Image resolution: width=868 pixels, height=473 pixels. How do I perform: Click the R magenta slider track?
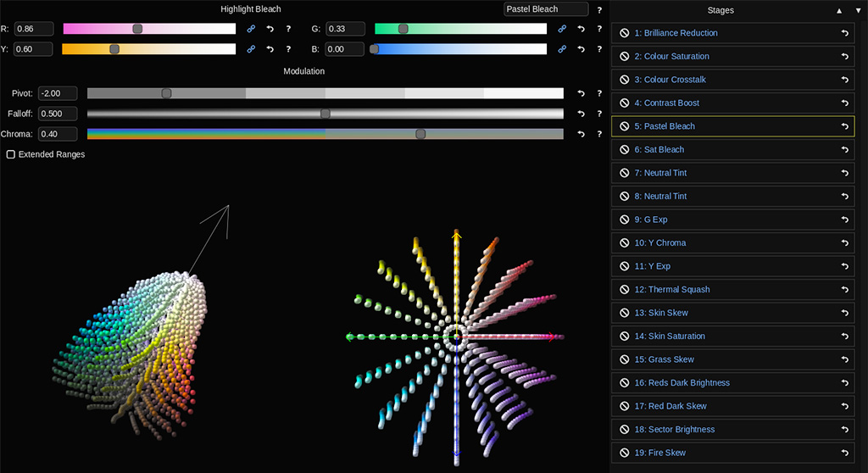point(149,29)
